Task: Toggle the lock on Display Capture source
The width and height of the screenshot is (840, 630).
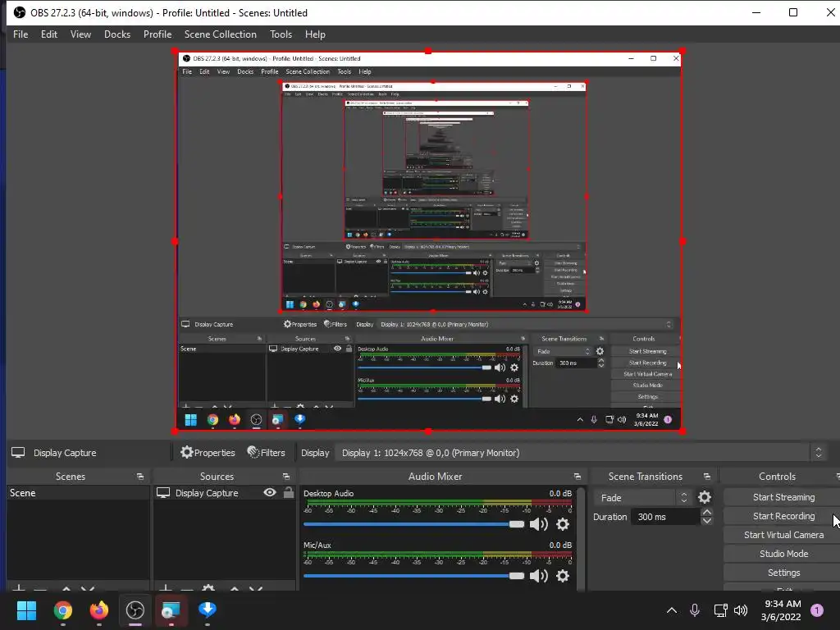Action: point(288,492)
